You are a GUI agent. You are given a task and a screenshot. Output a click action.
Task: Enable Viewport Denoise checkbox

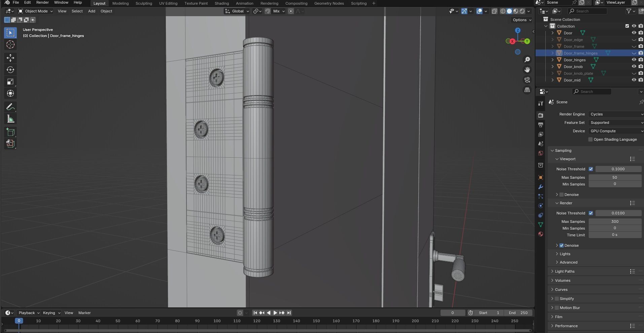click(x=562, y=195)
